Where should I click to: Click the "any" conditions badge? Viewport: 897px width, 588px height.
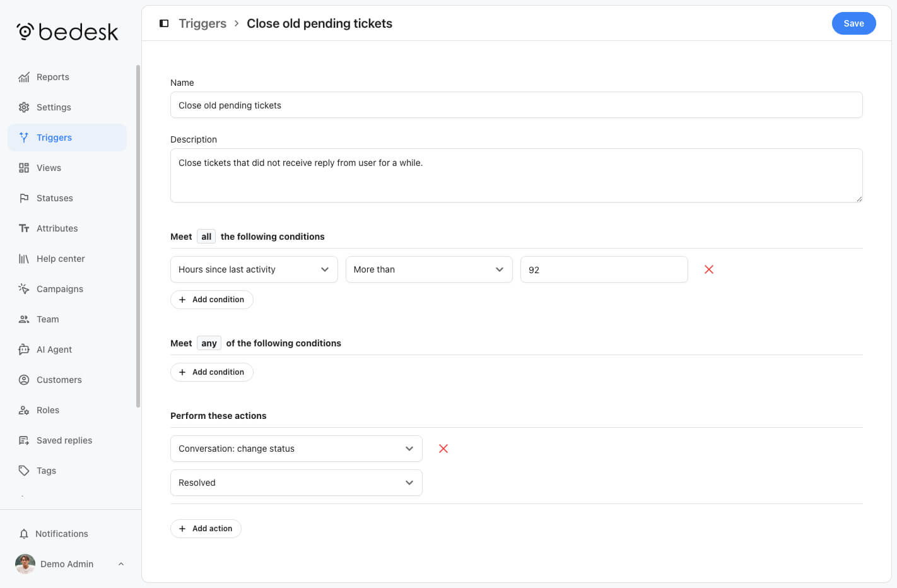tap(209, 343)
